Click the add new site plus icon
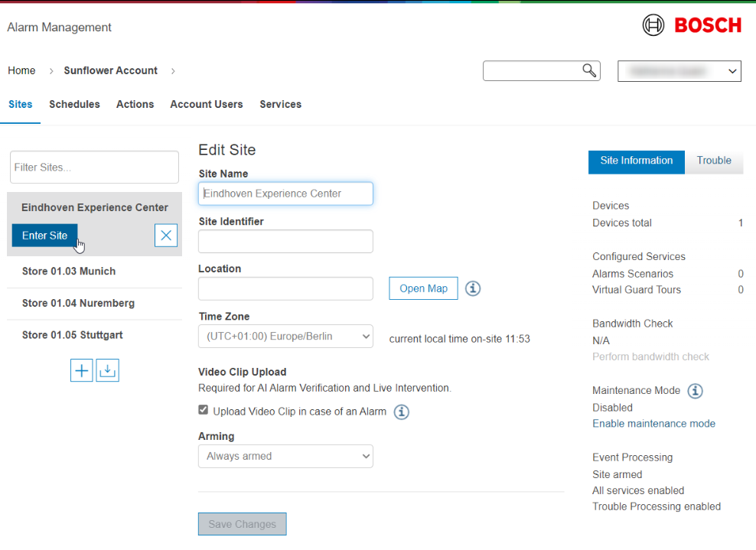Image resolution: width=756 pixels, height=550 pixels. click(82, 370)
